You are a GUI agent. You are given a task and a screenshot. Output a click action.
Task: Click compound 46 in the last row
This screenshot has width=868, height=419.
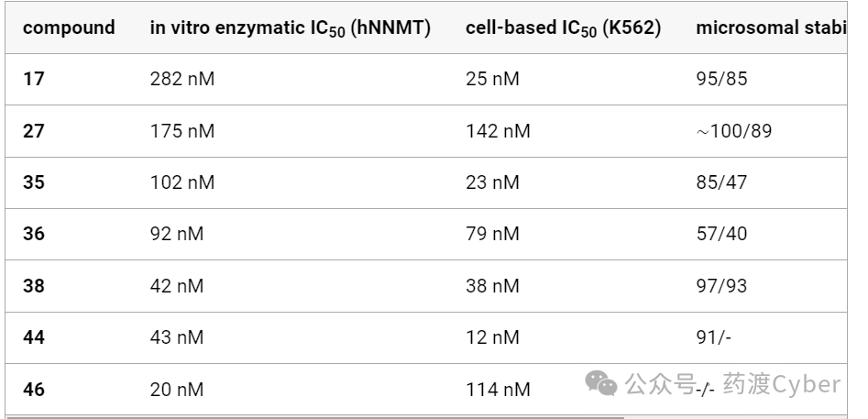(34, 390)
